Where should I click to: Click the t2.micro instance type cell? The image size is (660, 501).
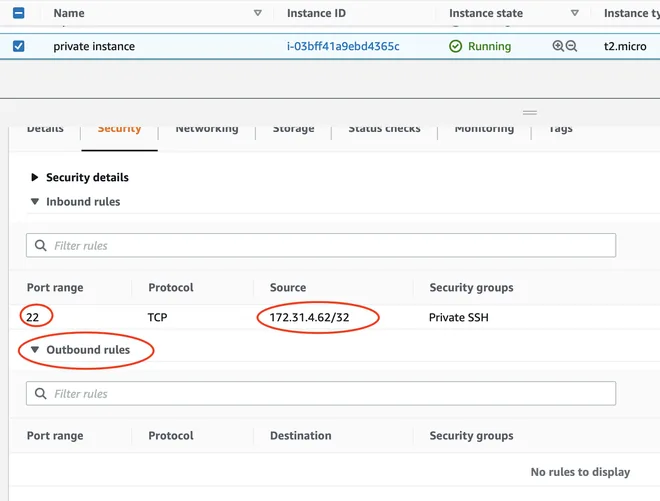[x=625, y=46]
